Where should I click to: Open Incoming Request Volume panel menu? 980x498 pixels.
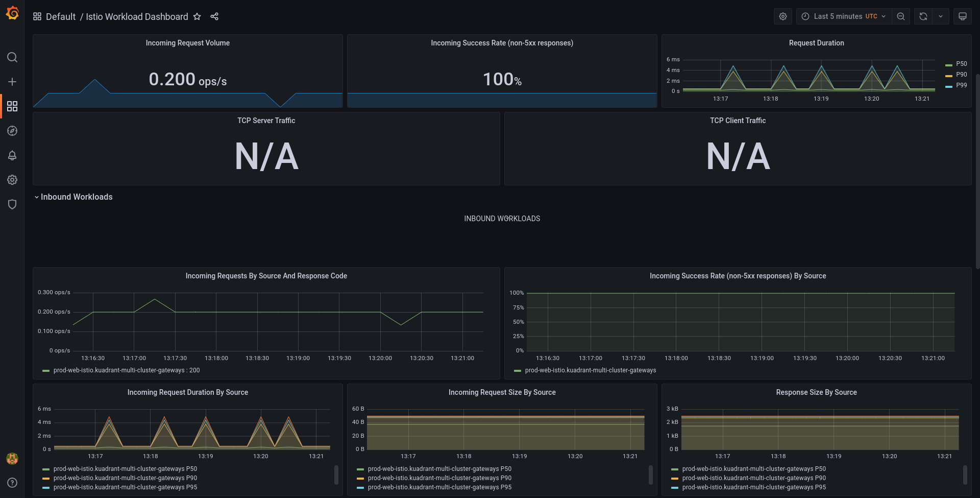[x=188, y=43]
